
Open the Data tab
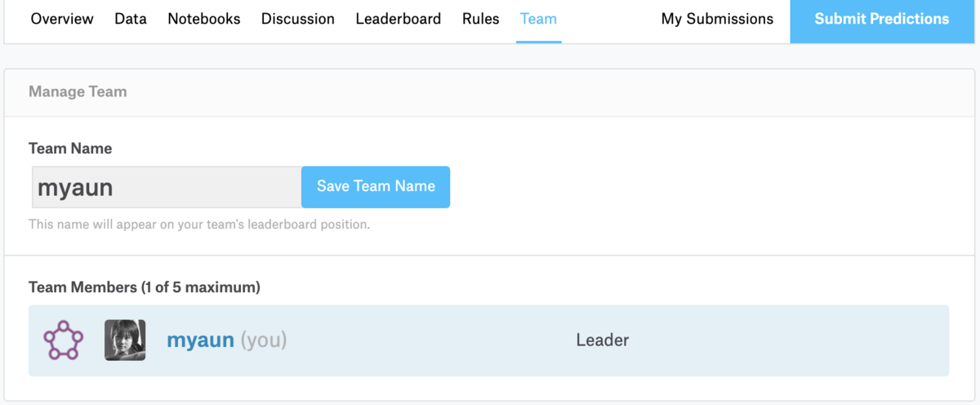[x=131, y=19]
